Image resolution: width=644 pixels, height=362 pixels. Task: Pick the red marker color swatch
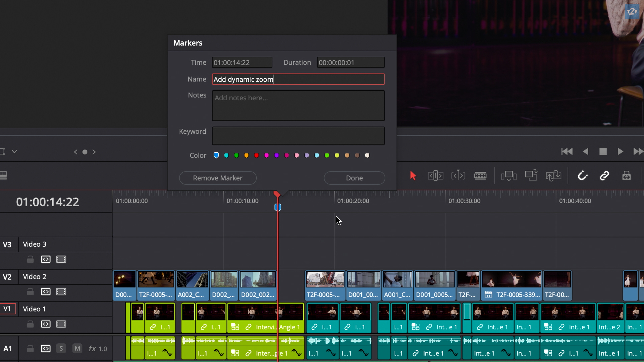pyautogui.click(x=256, y=155)
